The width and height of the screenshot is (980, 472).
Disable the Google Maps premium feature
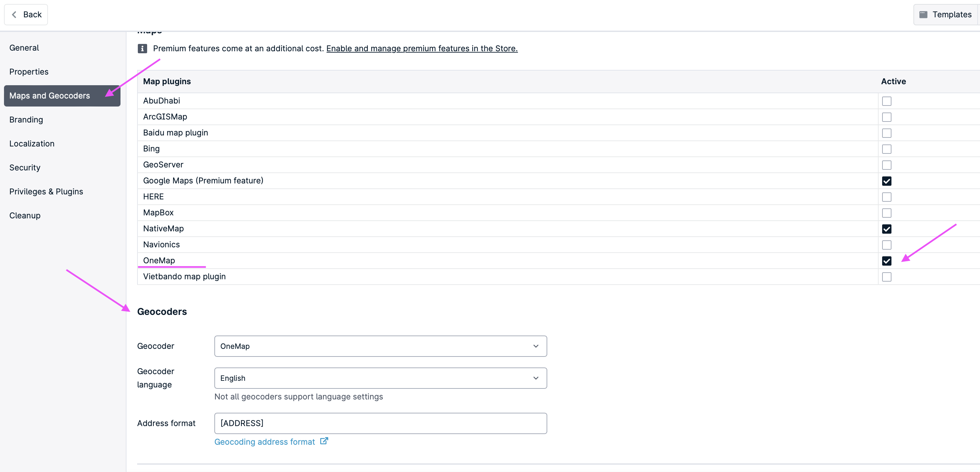[887, 181]
